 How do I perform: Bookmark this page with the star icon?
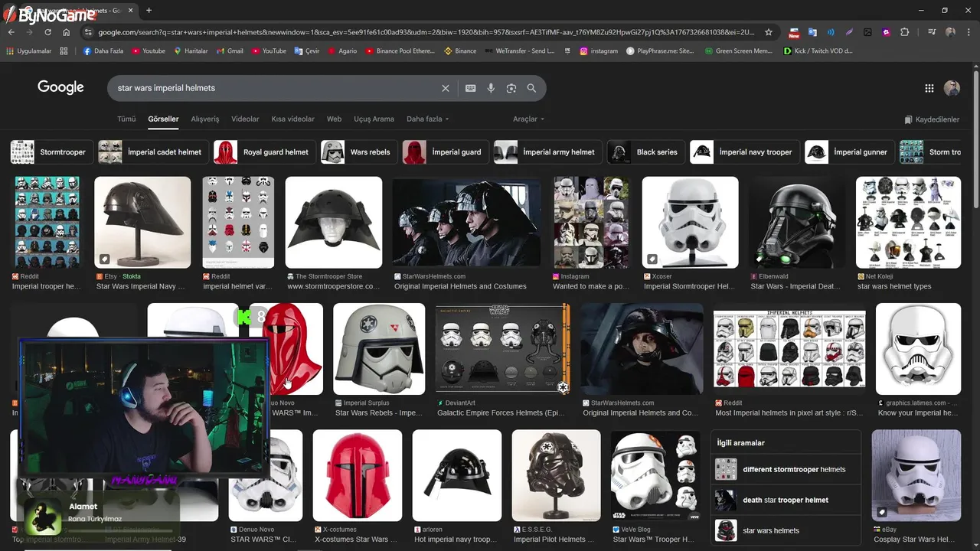(769, 32)
